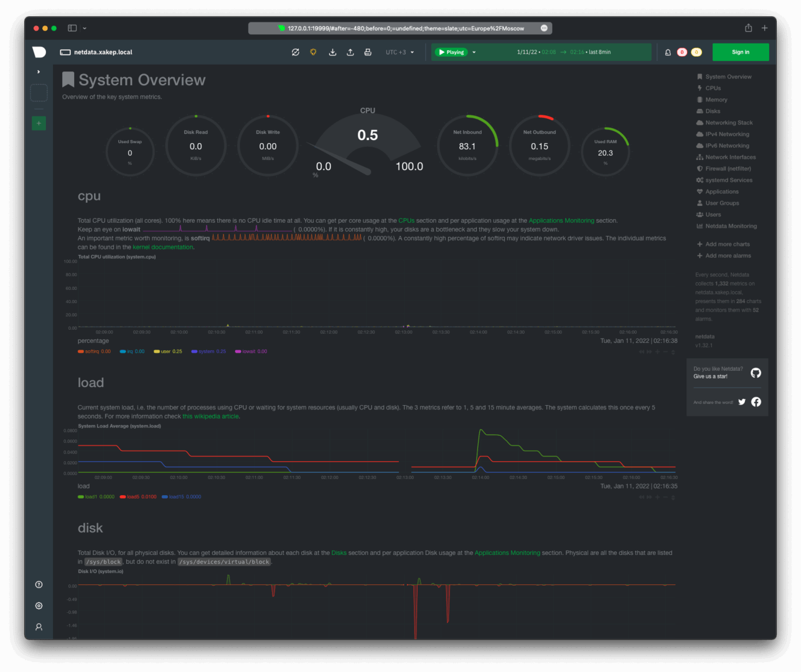Click the green plus add space button
Viewport: 801px width, 672px height.
39,123
